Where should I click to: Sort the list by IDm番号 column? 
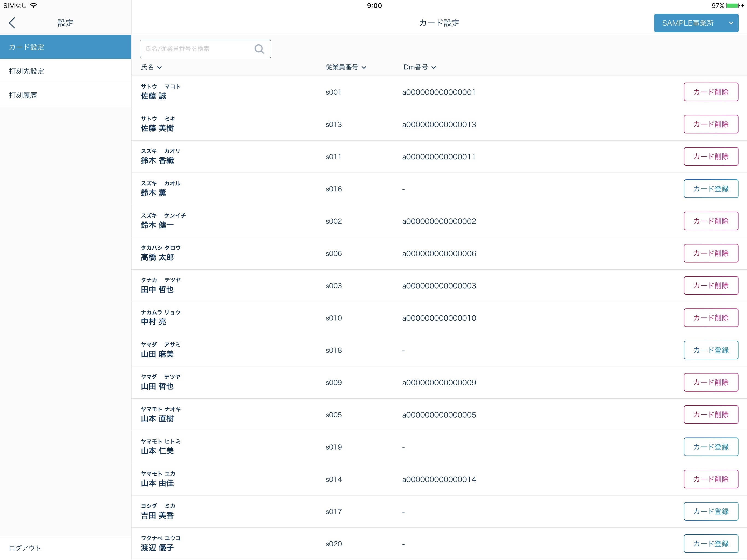point(418,67)
